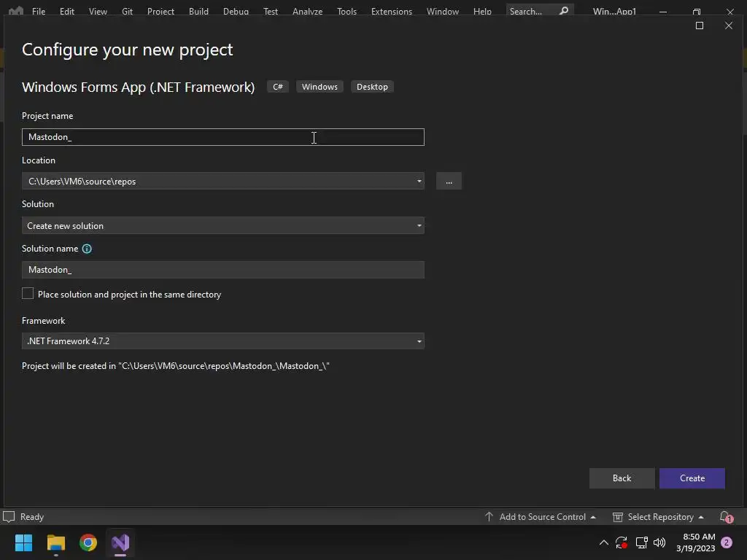Click the C# tag
Screen dimensions: 747x560
[x=278, y=87]
